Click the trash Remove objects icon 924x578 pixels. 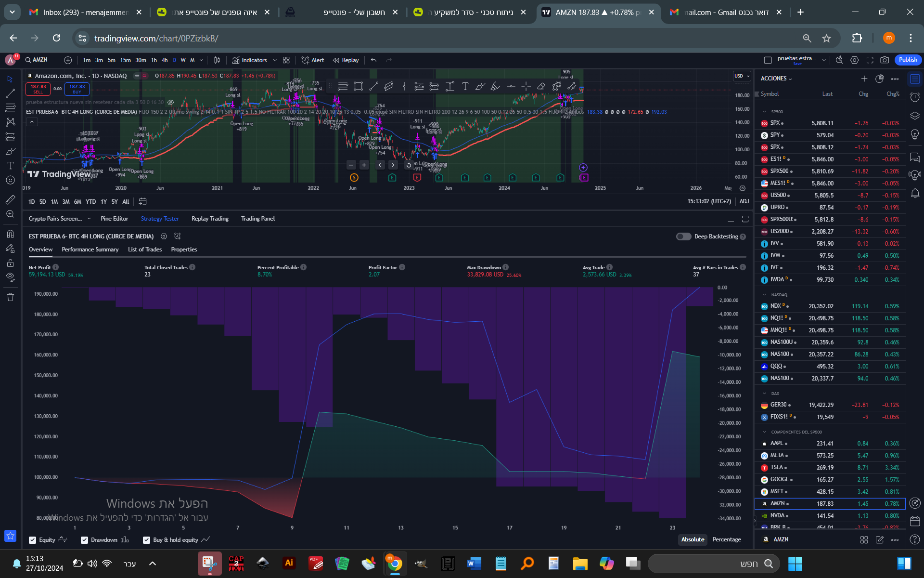[10, 297]
